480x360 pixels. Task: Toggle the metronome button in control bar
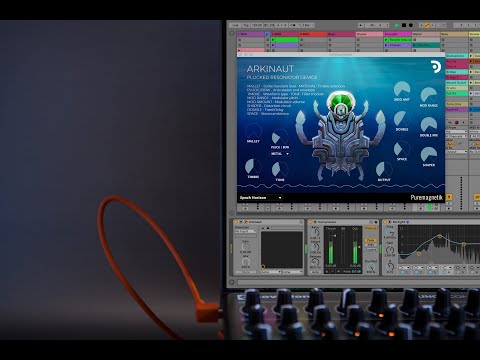(292, 25)
